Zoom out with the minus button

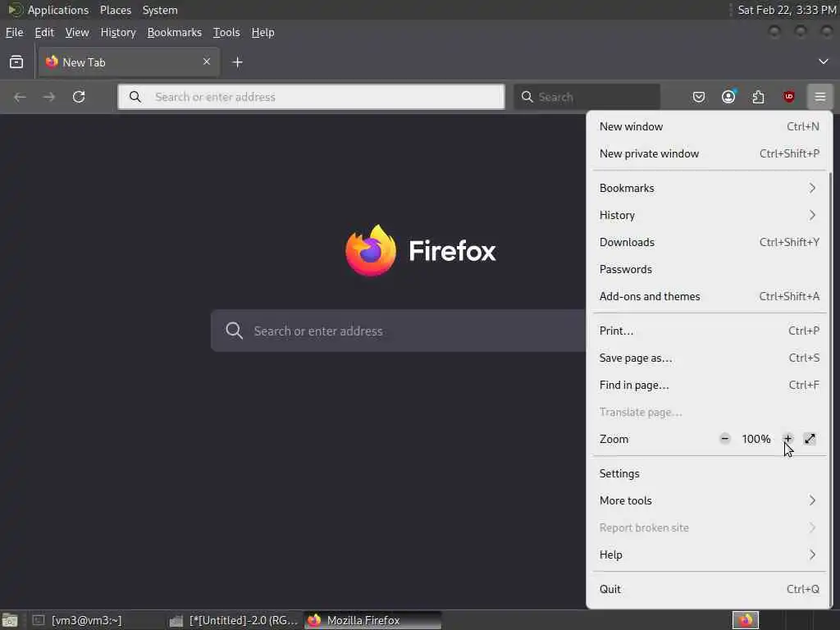coord(725,439)
